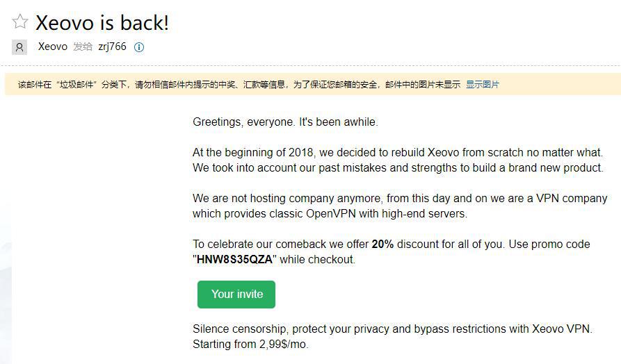The image size is (621, 364).
Task: Open the blue info details icon
Action: pos(139,47)
